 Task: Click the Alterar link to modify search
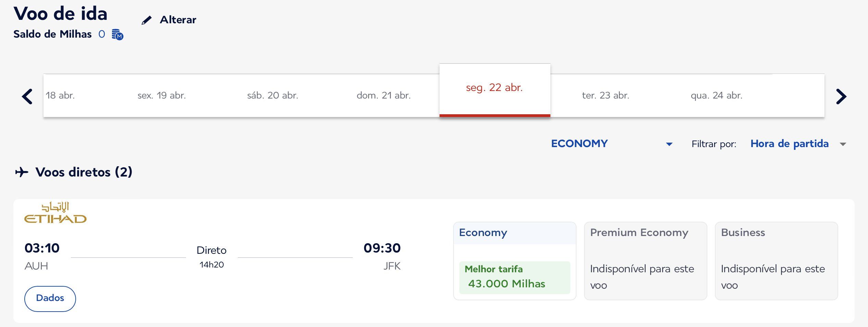(x=178, y=20)
